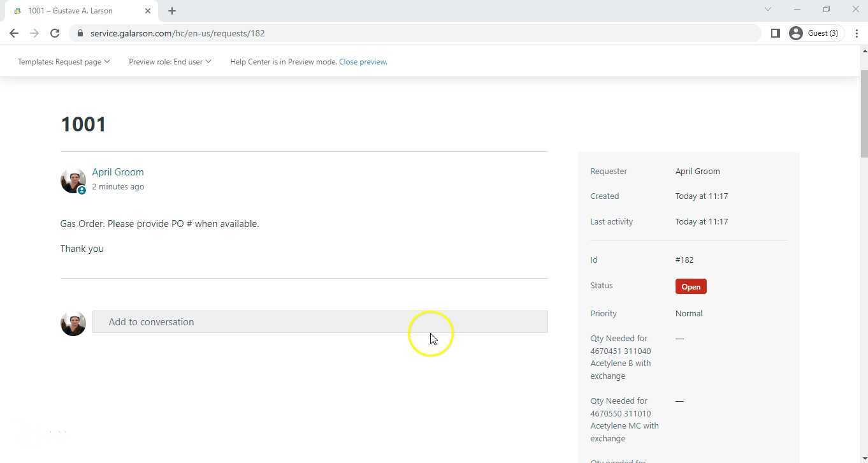
Task: Open a new browser tab
Action: 172,11
